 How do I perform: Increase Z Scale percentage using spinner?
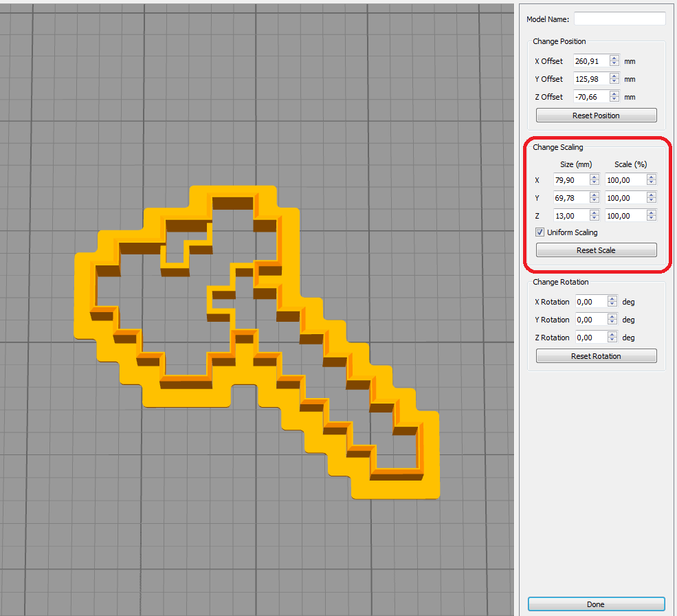[651, 212]
